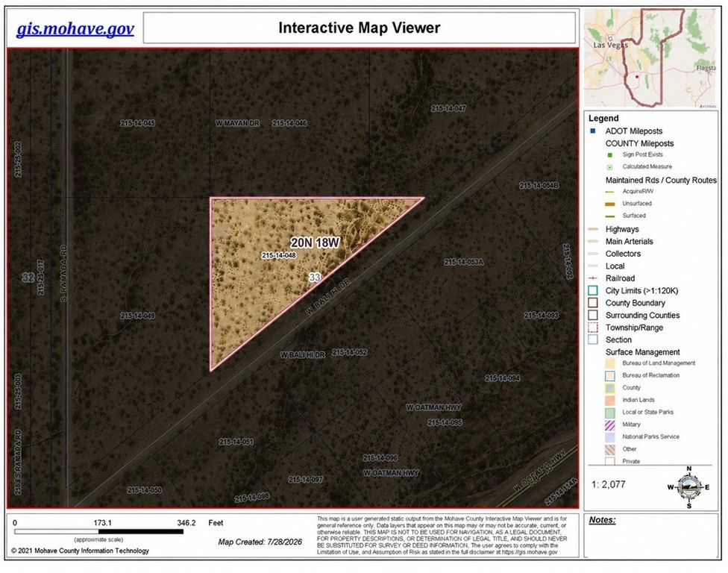Click the Main Arterials line symbol
Screen dimensions: 728x573
[x=593, y=242]
